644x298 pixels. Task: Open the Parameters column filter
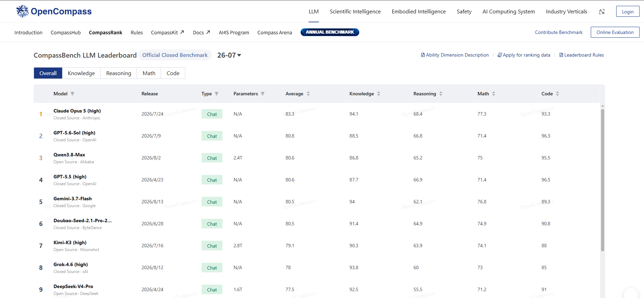(x=263, y=94)
